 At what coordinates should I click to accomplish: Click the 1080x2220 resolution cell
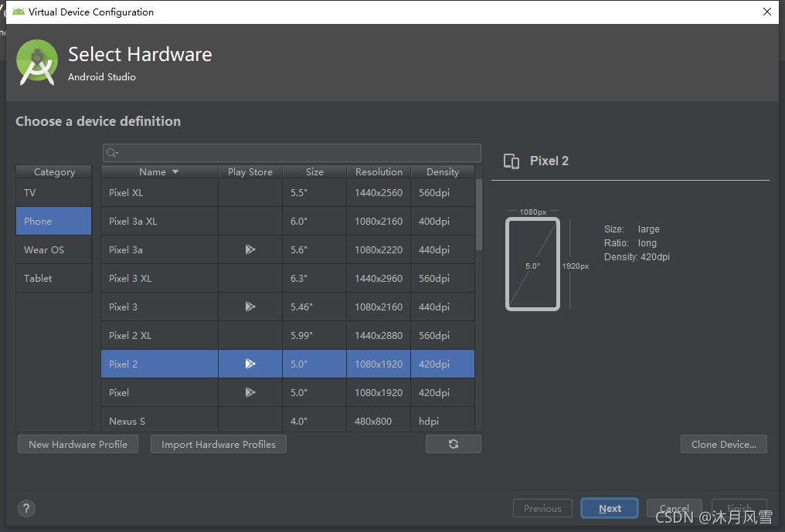[x=379, y=249]
